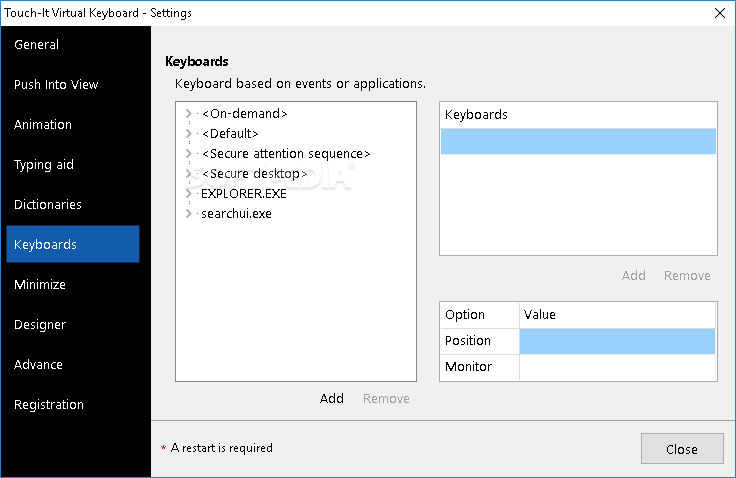Viewport: 736px width, 478px height.
Task: Open the General settings section
Action: [73, 45]
